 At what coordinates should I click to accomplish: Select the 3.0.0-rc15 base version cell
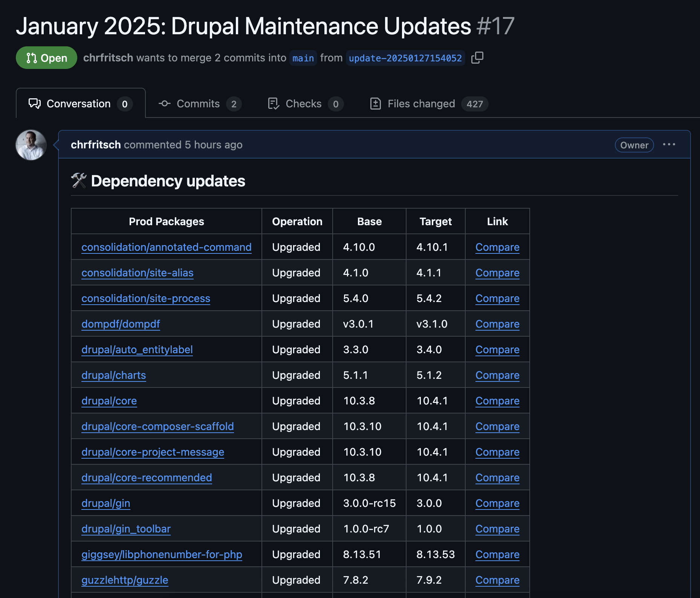[369, 503]
